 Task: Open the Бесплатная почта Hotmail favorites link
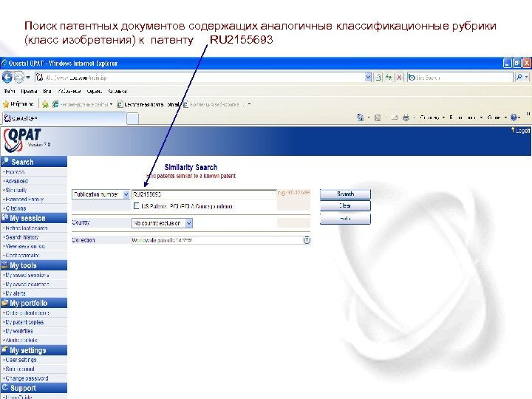[x=148, y=104]
